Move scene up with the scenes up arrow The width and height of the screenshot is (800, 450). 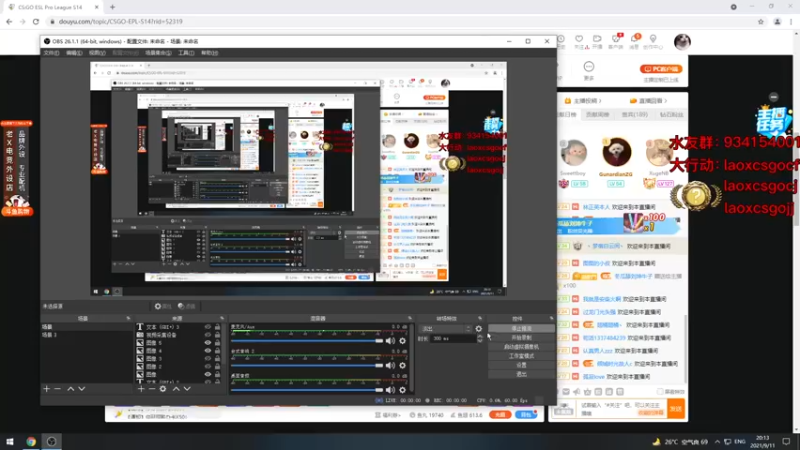point(70,389)
